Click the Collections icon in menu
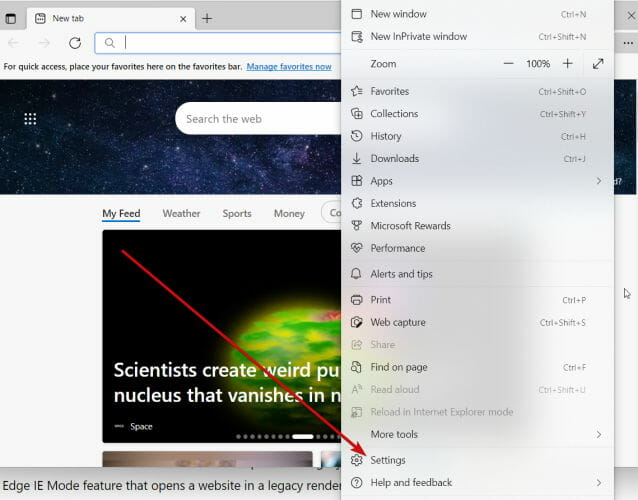Screen dimensions: 638x500 tap(357, 114)
